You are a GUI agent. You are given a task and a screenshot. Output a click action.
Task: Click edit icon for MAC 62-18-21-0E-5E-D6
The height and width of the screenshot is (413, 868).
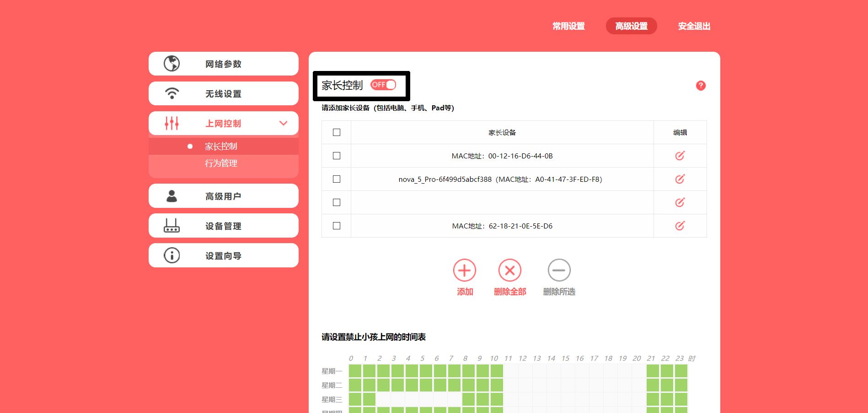pyautogui.click(x=680, y=226)
